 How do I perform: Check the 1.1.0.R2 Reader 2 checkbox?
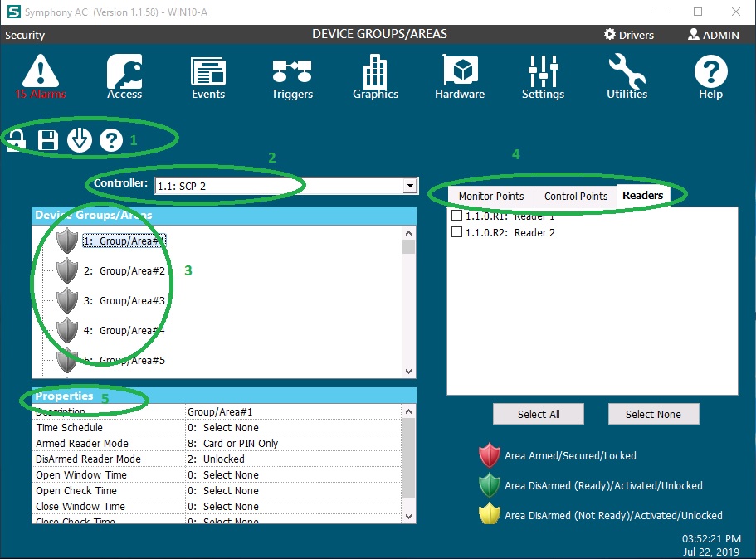point(456,231)
